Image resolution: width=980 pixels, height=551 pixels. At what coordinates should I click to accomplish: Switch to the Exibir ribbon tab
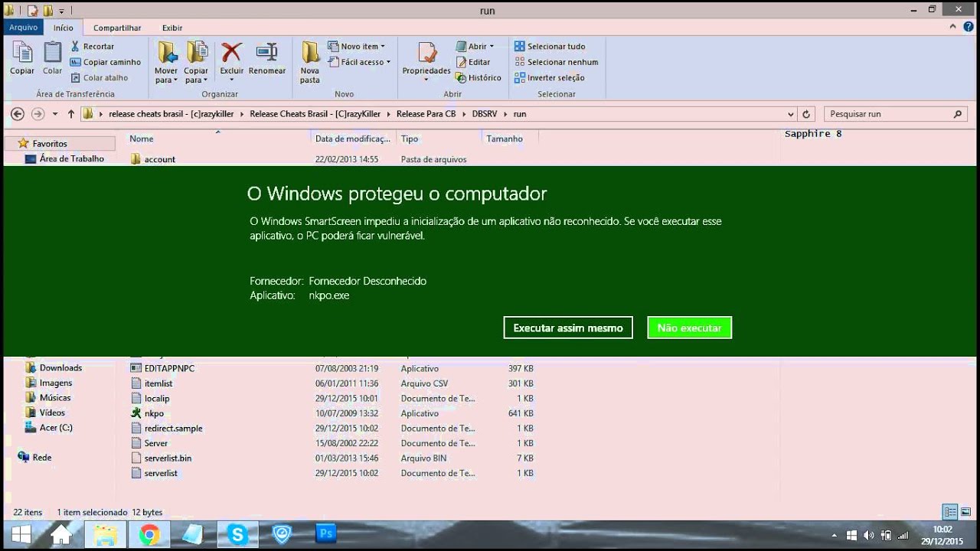[172, 28]
